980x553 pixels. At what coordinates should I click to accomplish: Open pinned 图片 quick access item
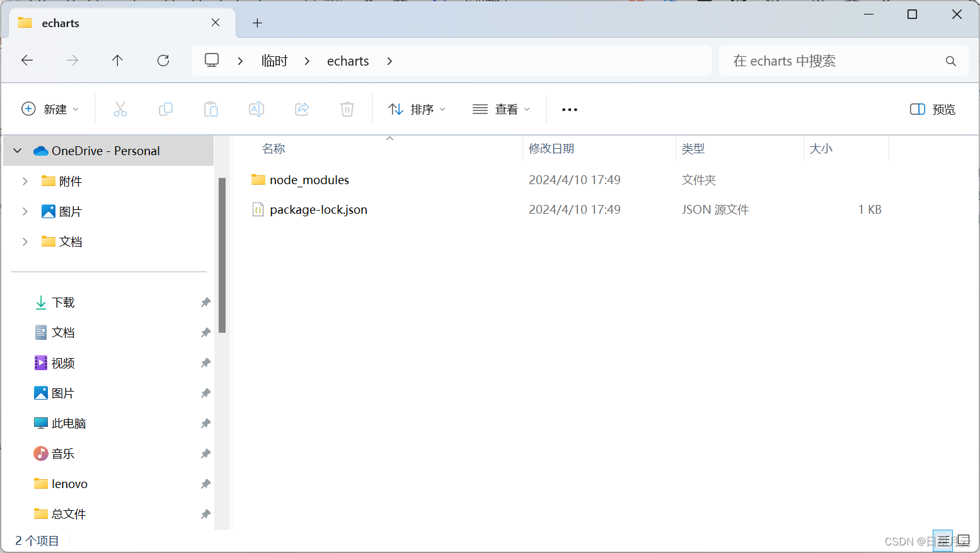click(x=63, y=393)
